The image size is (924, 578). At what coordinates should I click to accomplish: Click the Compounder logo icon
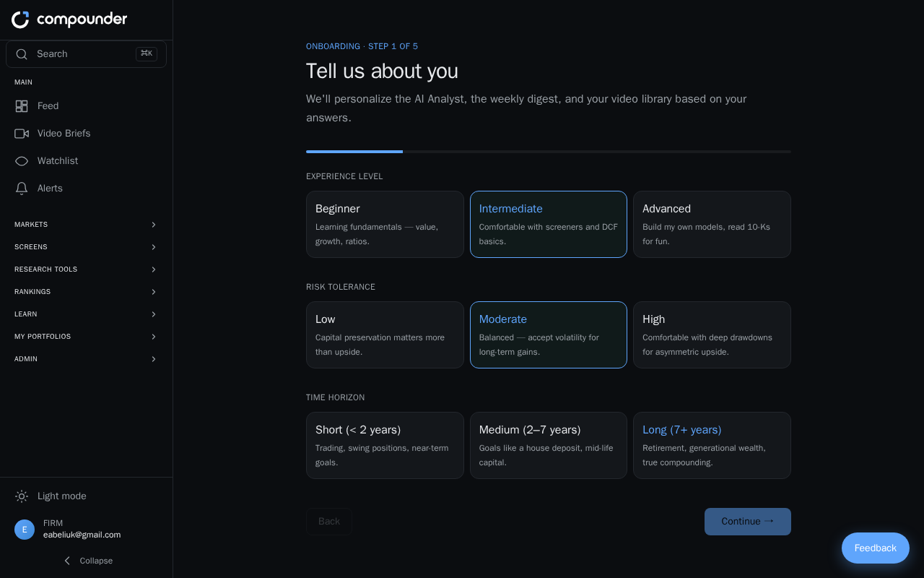pos(20,20)
